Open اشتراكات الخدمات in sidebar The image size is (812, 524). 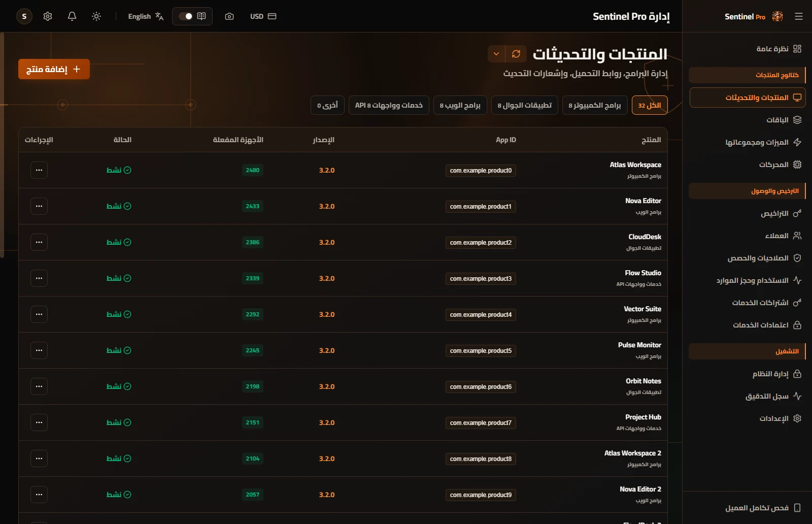(x=747, y=303)
